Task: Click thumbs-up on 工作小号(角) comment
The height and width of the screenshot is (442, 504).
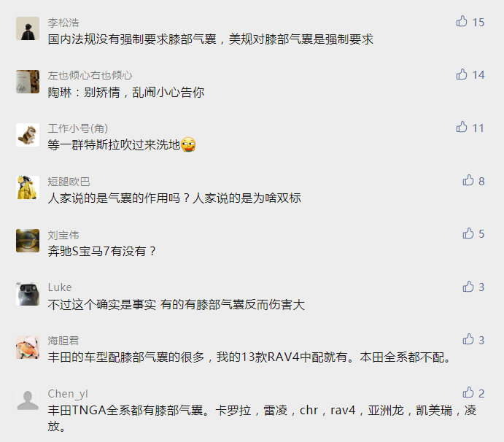Action: (462, 128)
